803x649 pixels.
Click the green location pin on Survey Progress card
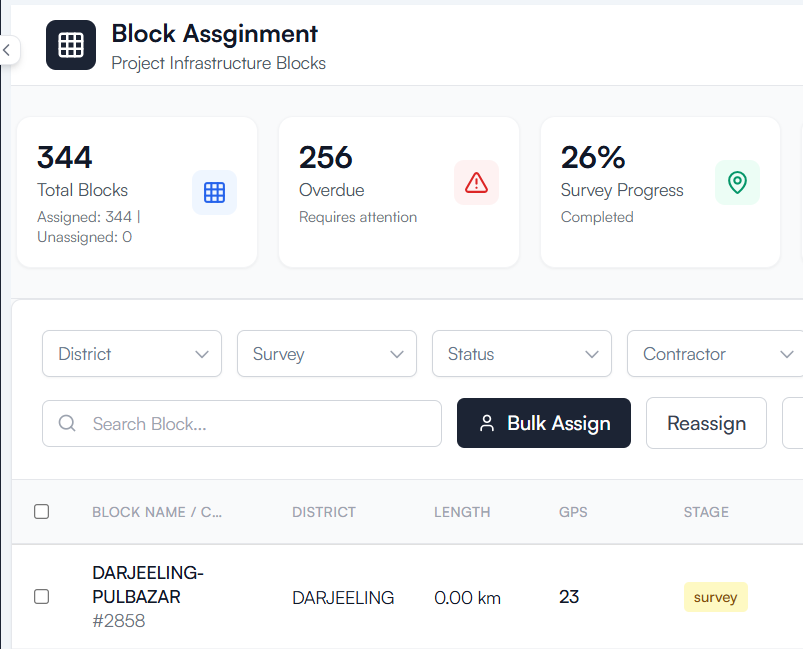pyautogui.click(x=737, y=183)
